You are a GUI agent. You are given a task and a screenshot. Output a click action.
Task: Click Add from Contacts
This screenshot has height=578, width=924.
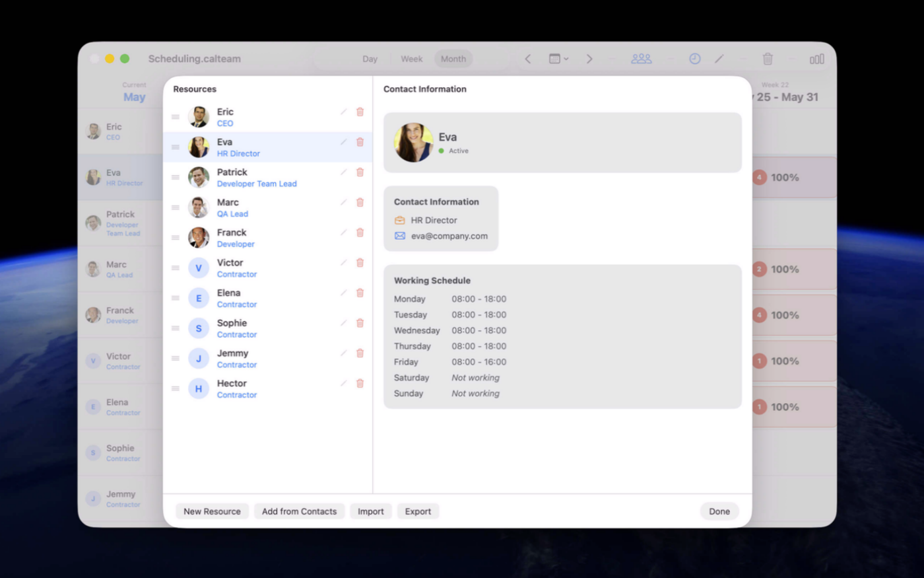point(299,511)
